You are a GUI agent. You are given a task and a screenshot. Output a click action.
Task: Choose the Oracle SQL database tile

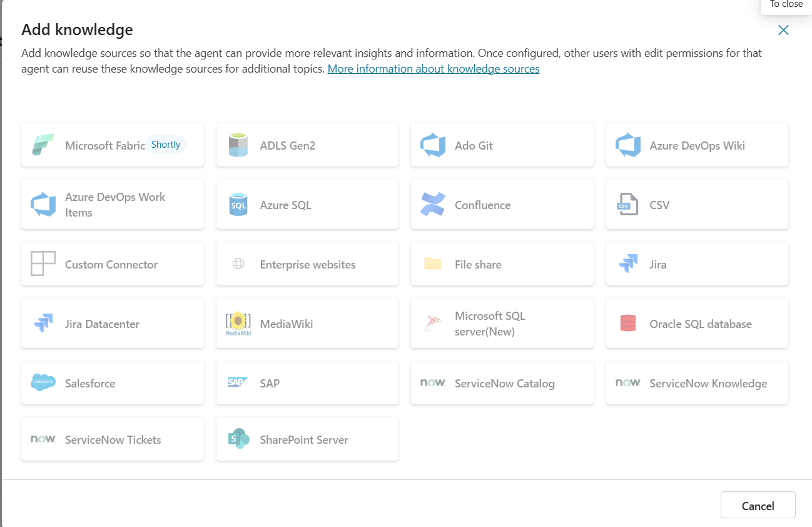click(x=697, y=323)
